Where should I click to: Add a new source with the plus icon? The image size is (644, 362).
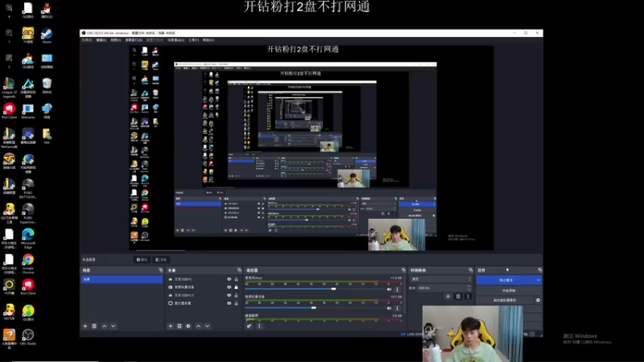[x=170, y=327]
